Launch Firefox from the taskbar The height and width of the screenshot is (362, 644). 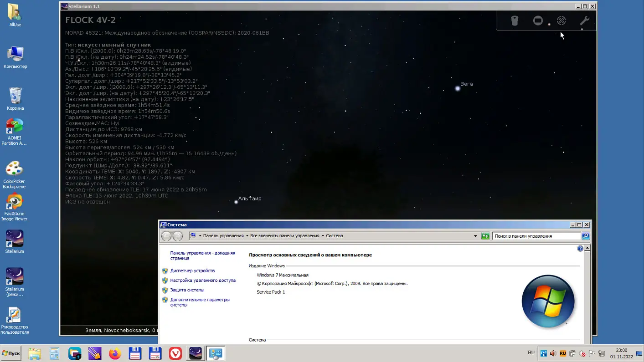pyautogui.click(x=114, y=353)
